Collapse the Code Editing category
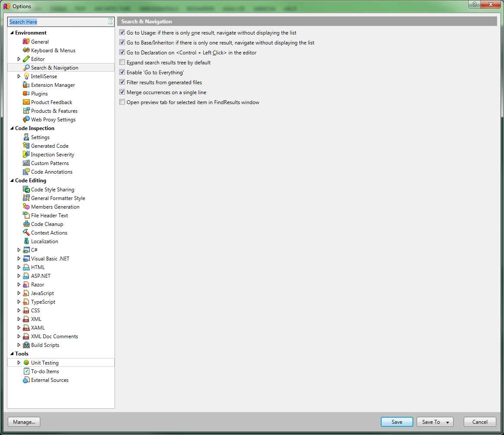This screenshot has height=435, width=504. (12, 180)
